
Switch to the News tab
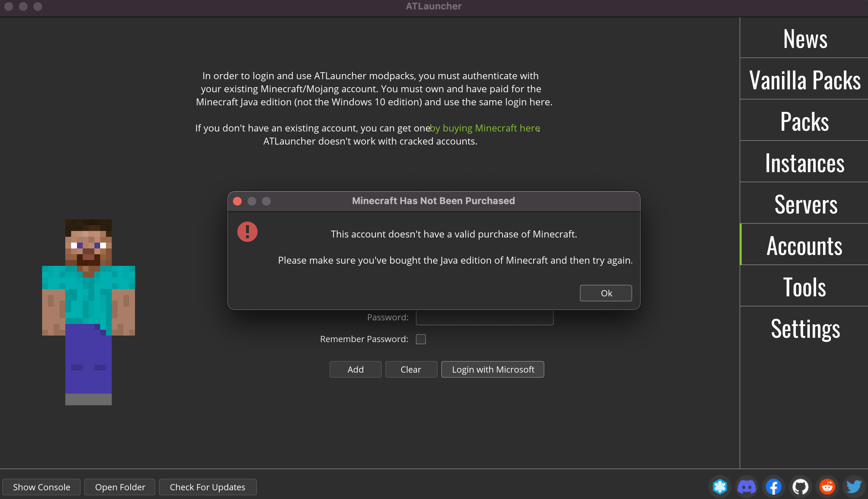804,38
